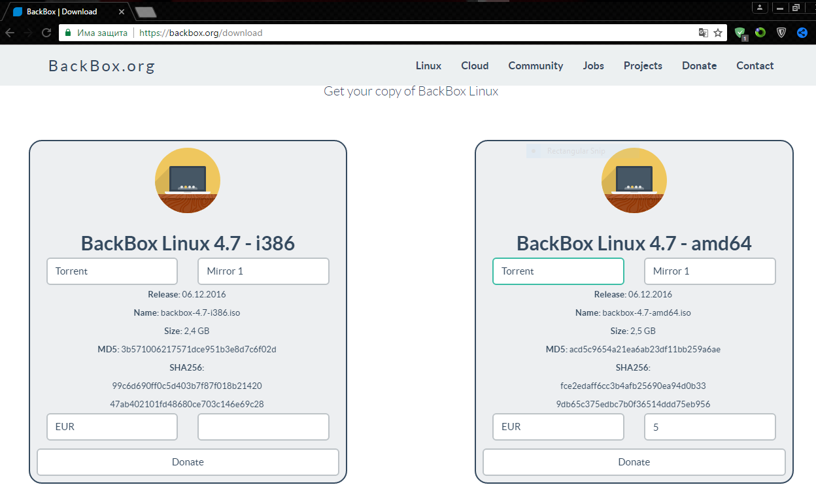The image size is (816, 504).
Task: Click the secure padlock site info icon
Action: [67, 33]
